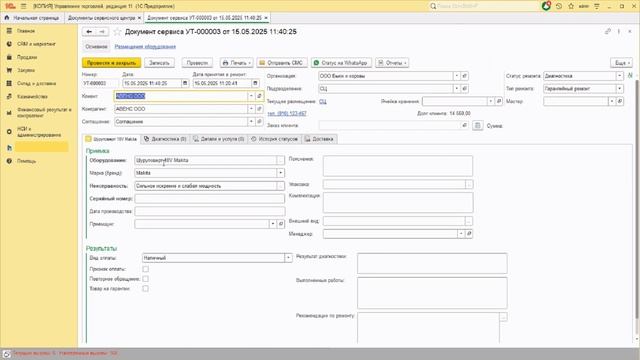Expand the Контрагент dropdown arrow
The width and height of the screenshot is (640, 360).
251,109
